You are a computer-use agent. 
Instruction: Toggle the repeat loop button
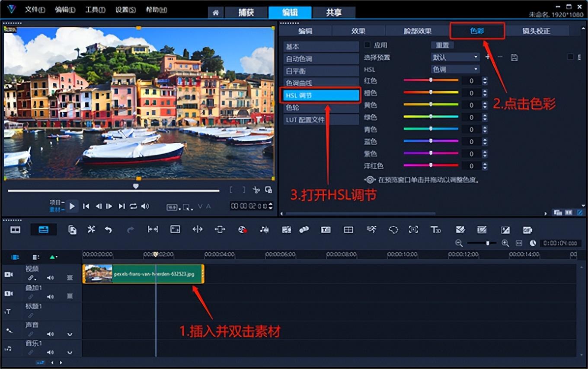click(134, 207)
